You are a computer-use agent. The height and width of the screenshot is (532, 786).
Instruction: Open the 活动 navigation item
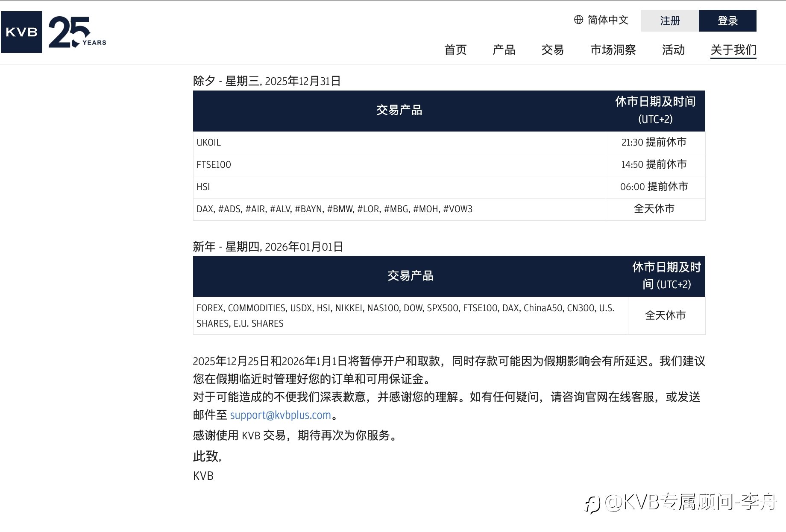[673, 50]
